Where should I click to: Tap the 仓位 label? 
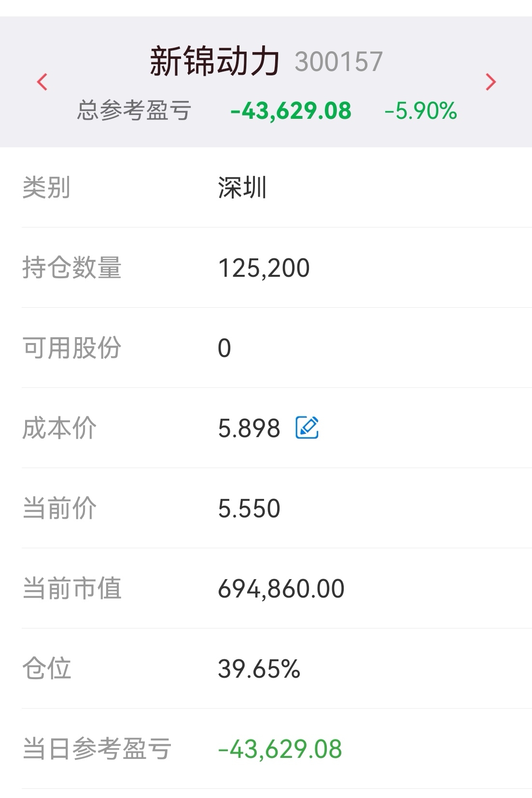[47, 669]
